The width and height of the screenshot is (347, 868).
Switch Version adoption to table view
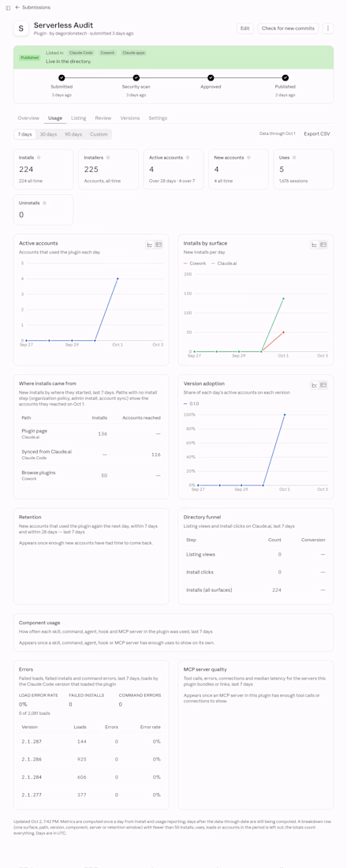coord(323,385)
